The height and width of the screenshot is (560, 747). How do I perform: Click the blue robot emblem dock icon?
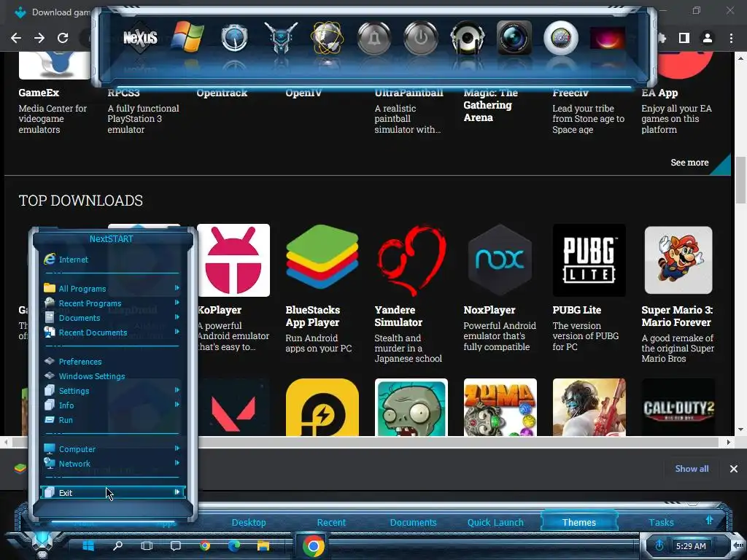point(281,38)
